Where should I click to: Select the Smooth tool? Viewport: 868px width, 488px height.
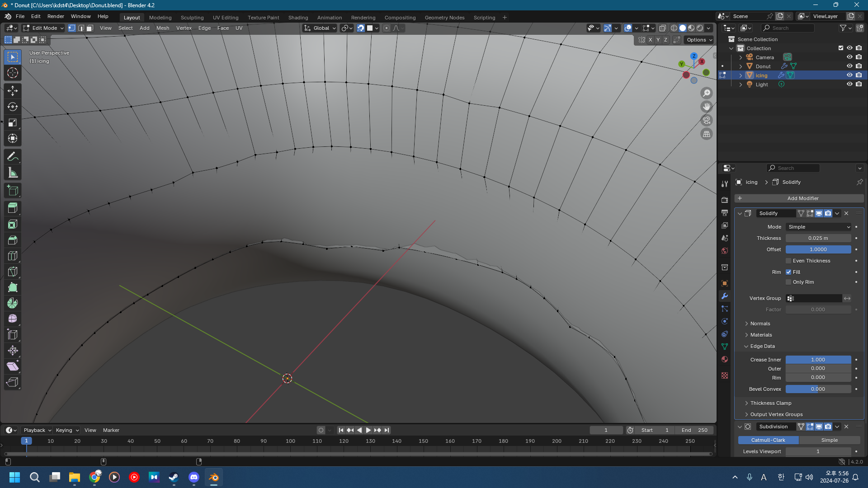point(13,319)
